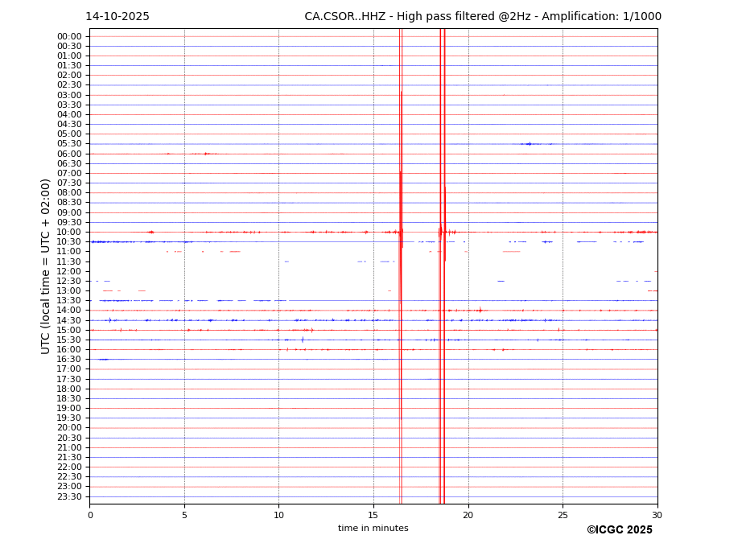The height and width of the screenshot is (560, 746).
Task: Select the 14:00 row label
Action: [69, 311]
